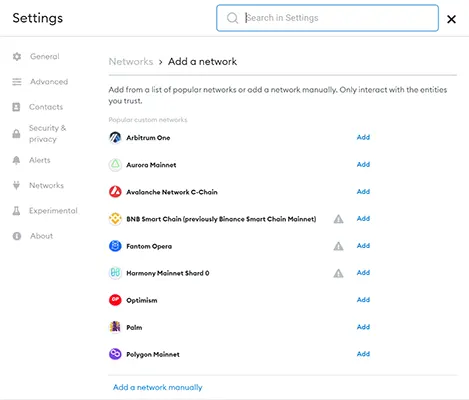This screenshot has height=400, width=469.
Task: Add the Arbitrum One network
Action: coord(363,137)
